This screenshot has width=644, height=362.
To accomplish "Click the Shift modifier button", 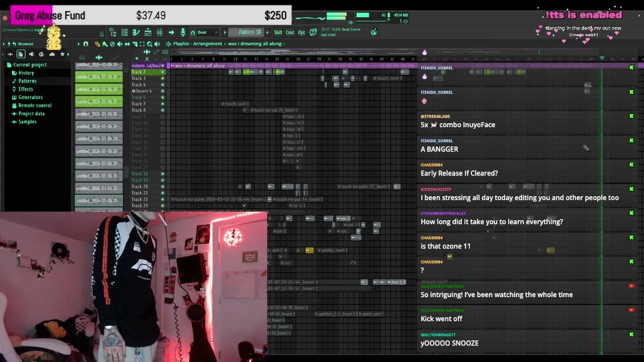I will point(278,32).
